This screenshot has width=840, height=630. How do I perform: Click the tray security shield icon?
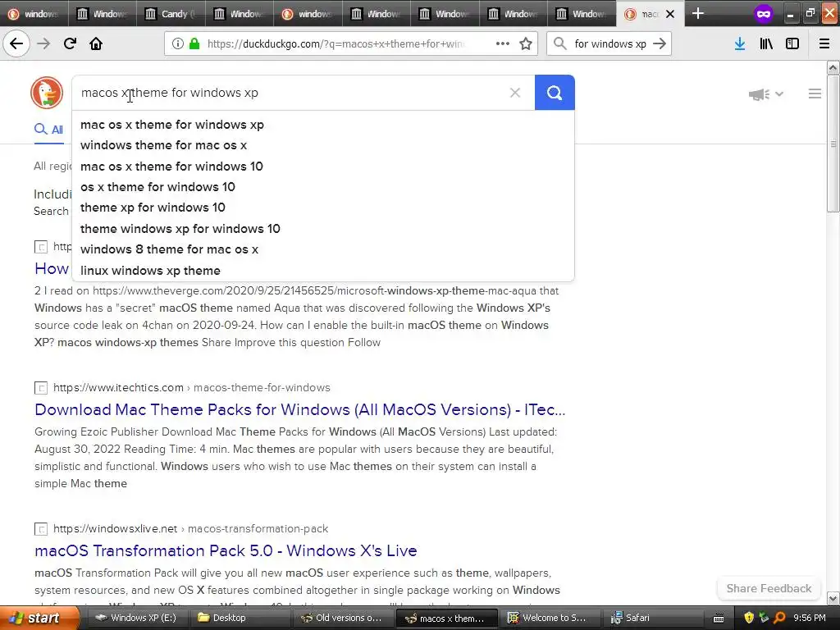point(749,619)
